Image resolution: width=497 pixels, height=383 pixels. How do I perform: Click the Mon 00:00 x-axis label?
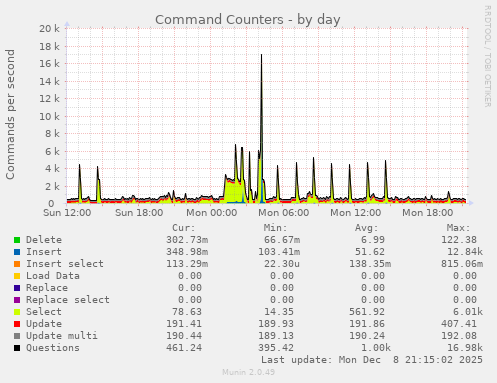tap(212, 213)
